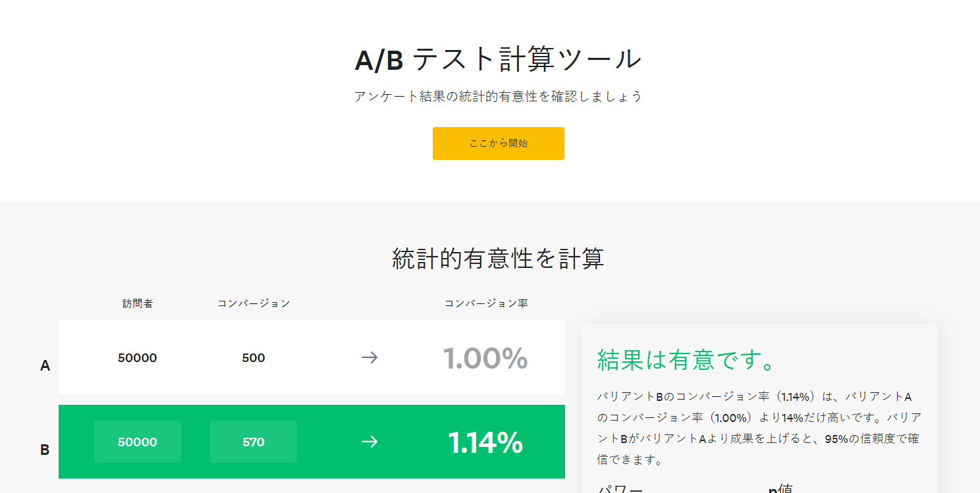Click variant B's conversions field showing 570
This screenshot has width=980, height=493.
tap(253, 442)
